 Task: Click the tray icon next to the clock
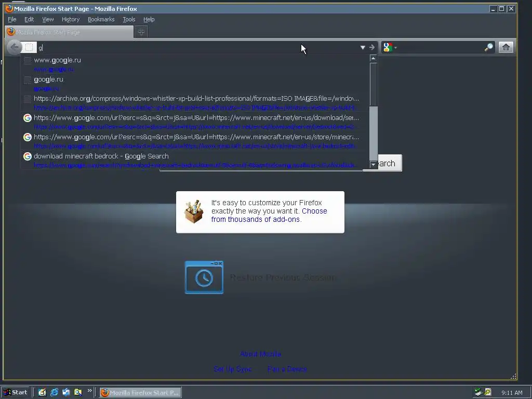coord(487,392)
